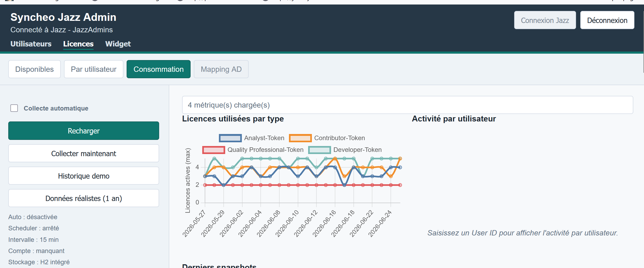Viewport: 644px width, 268px height.
Task: Toggle the Developer-Token legend swatch
Action: (320, 150)
